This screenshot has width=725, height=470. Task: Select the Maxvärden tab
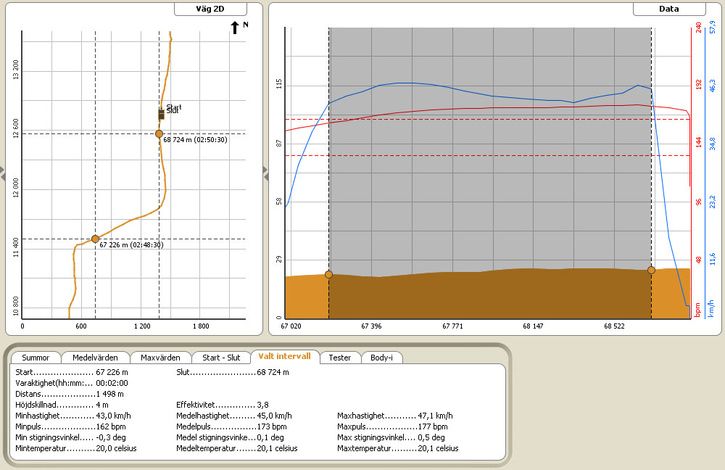[x=160, y=358]
